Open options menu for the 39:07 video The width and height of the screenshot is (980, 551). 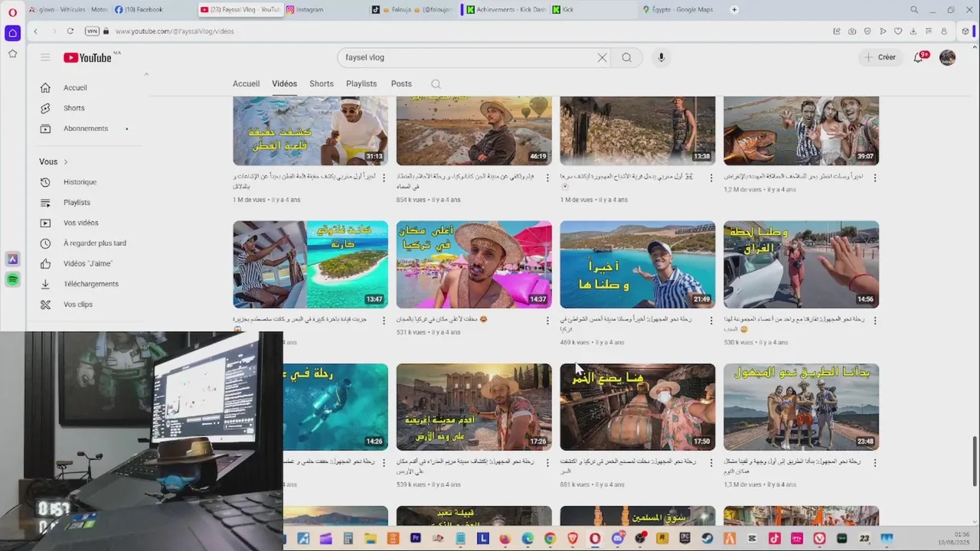(874, 178)
